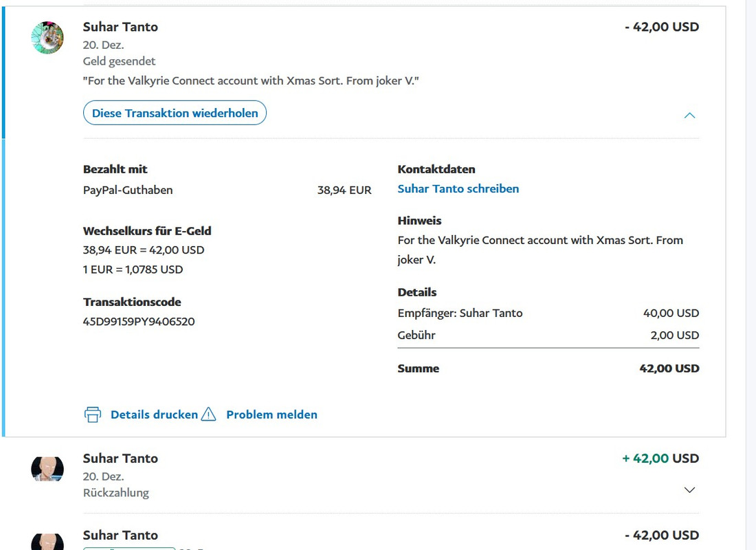Click the printer icon beside Details drucken
This screenshot has width=756, height=550.
(x=93, y=415)
